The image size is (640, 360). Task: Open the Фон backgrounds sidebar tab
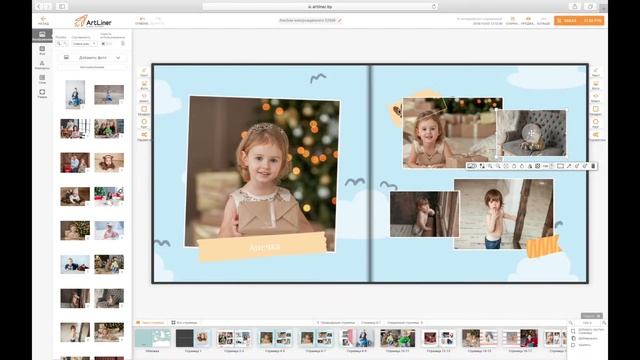pyautogui.click(x=42, y=50)
